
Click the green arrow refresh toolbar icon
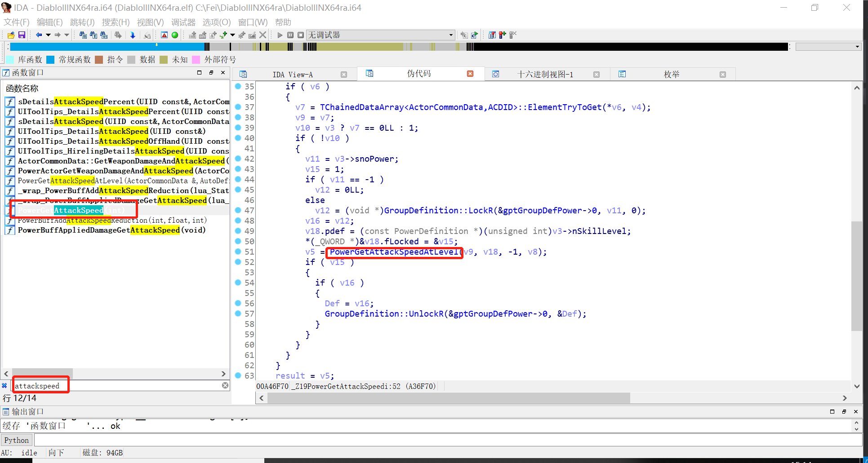pyautogui.click(x=474, y=35)
